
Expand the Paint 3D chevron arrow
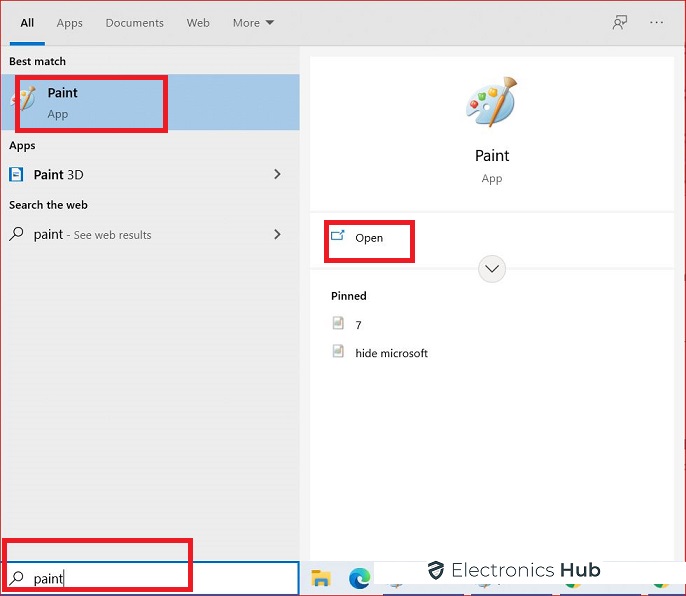(x=277, y=175)
